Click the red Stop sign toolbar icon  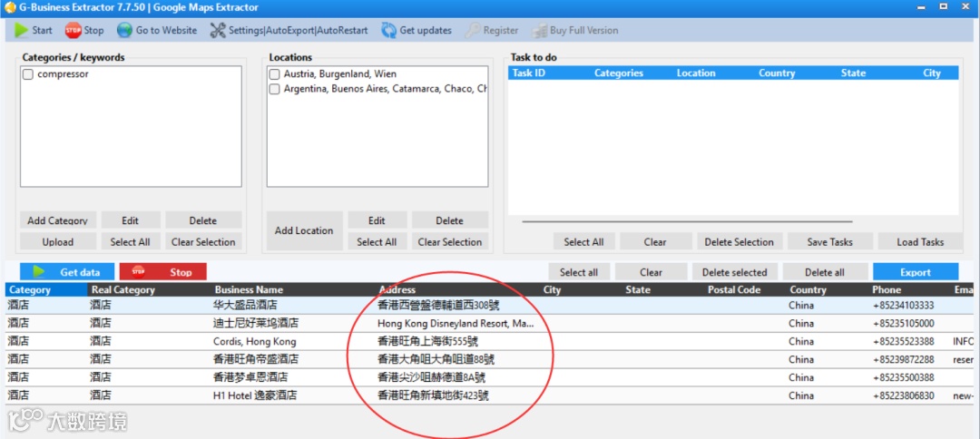point(73,30)
